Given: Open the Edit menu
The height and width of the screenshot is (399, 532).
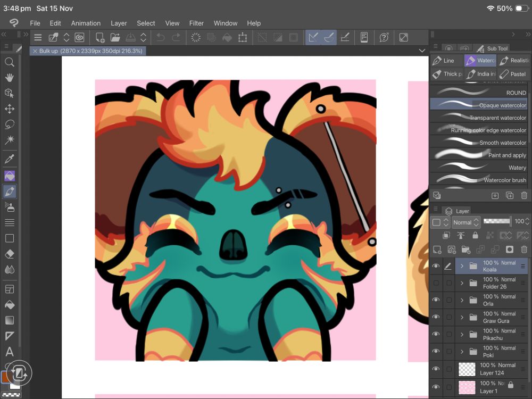Looking at the screenshot, I should (x=55, y=23).
